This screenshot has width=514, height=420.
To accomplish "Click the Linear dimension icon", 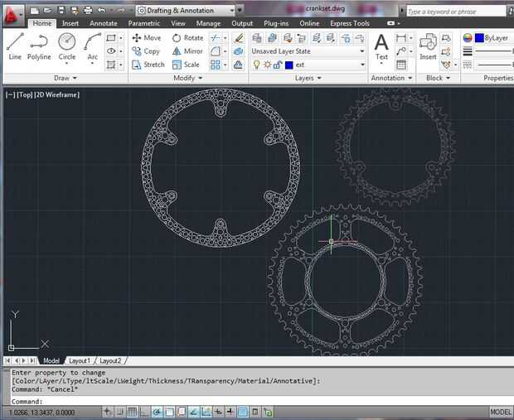I will (x=401, y=38).
